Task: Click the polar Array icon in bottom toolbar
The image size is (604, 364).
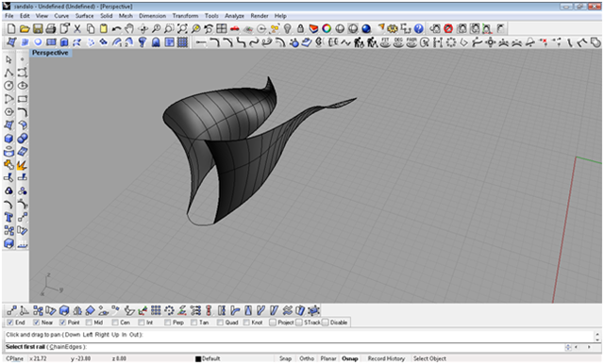Action: coord(169,310)
